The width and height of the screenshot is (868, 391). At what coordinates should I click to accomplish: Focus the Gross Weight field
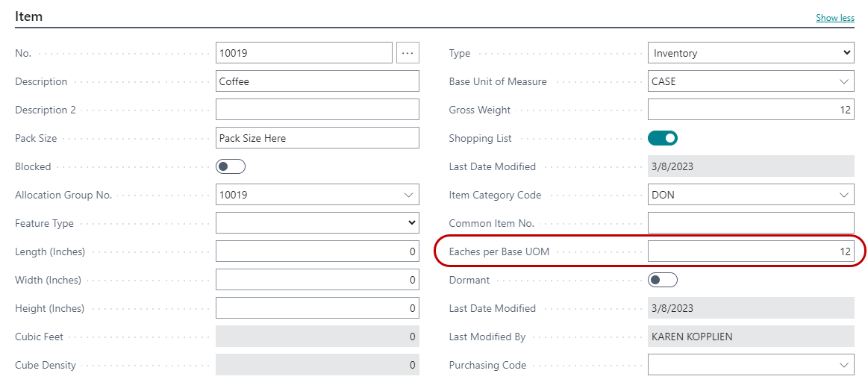750,110
